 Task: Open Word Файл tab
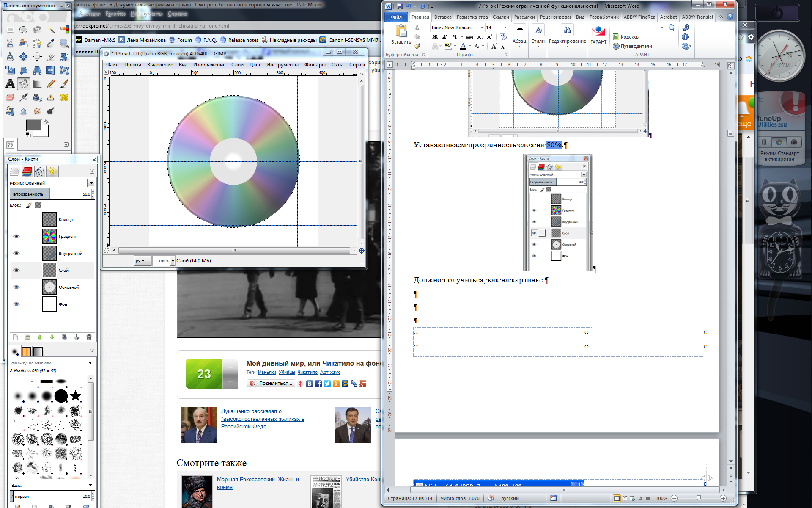pos(396,17)
